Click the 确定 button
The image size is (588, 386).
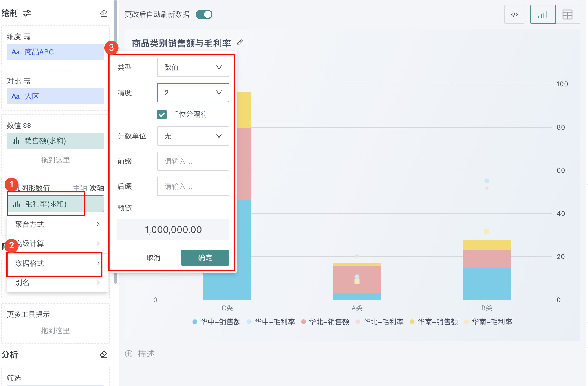pos(205,258)
